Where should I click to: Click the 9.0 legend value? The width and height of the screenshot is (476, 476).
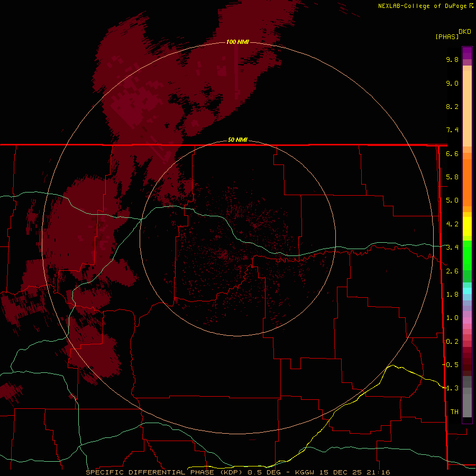452,83
